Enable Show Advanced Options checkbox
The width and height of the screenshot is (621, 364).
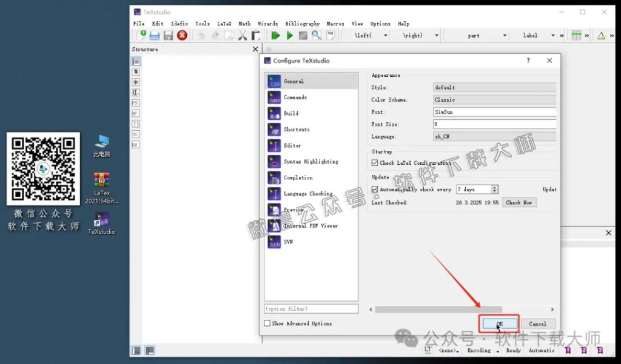267,323
